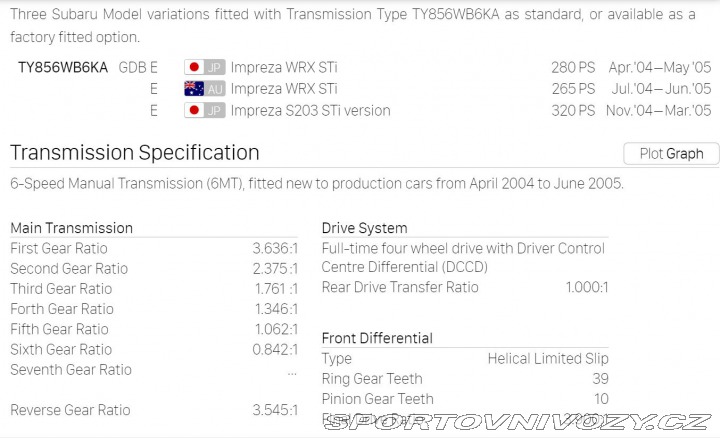Click the Main Transmission section header
The image size is (720, 438).
(72, 228)
